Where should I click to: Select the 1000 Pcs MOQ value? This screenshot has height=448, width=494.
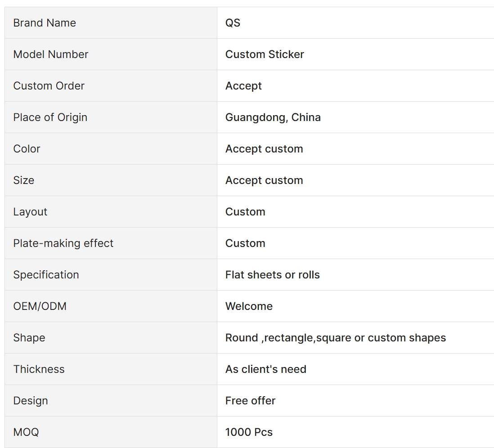tap(249, 432)
